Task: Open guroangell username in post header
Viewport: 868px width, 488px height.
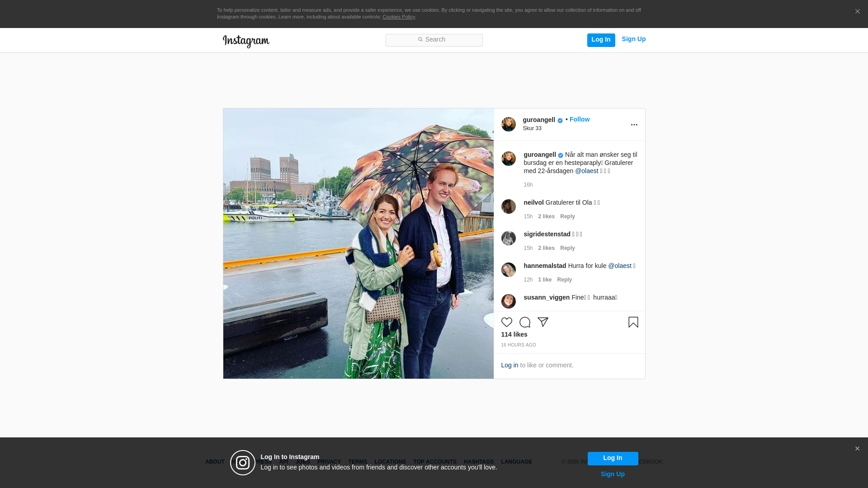Action: tap(539, 120)
